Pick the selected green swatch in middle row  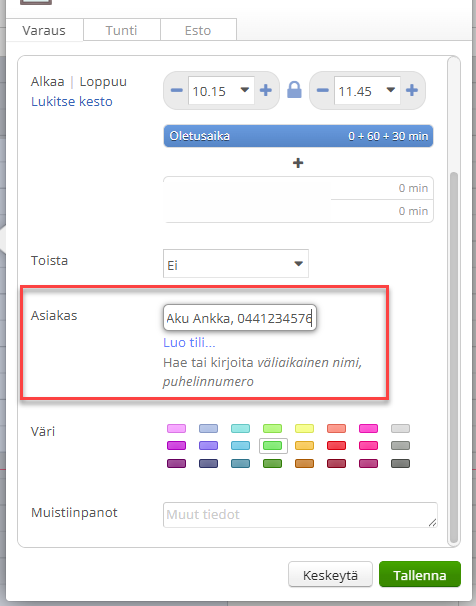click(x=273, y=446)
